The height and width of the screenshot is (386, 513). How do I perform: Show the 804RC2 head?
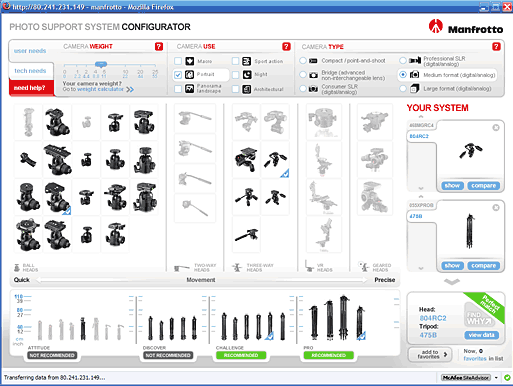pos(452,186)
